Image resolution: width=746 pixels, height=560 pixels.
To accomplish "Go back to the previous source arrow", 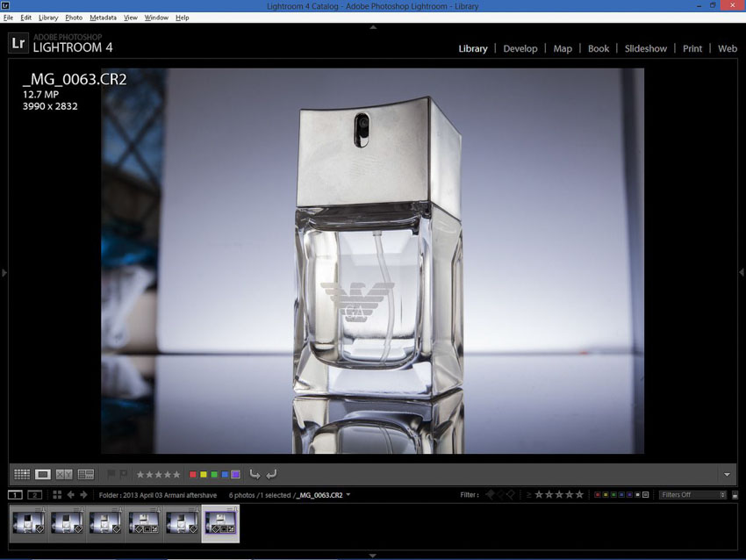I will click(x=70, y=495).
